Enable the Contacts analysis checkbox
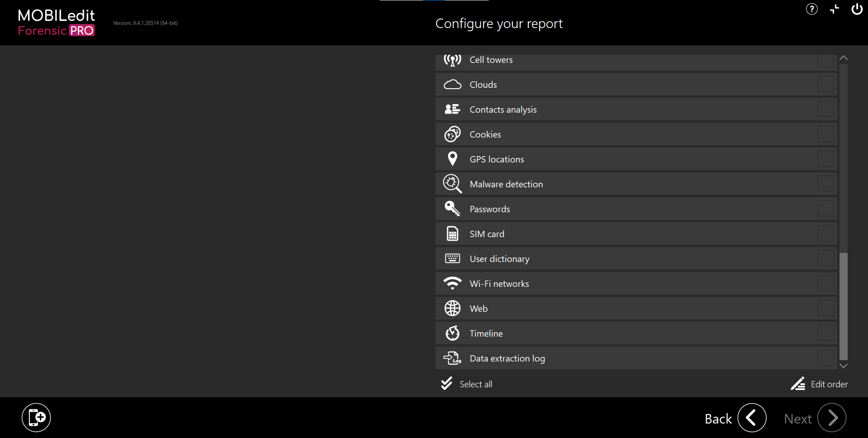Screen dimensions: 868x438 pyautogui.click(x=825, y=109)
